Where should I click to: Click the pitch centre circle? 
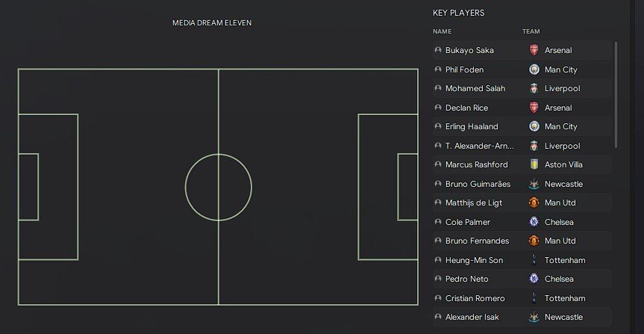[x=219, y=187]
